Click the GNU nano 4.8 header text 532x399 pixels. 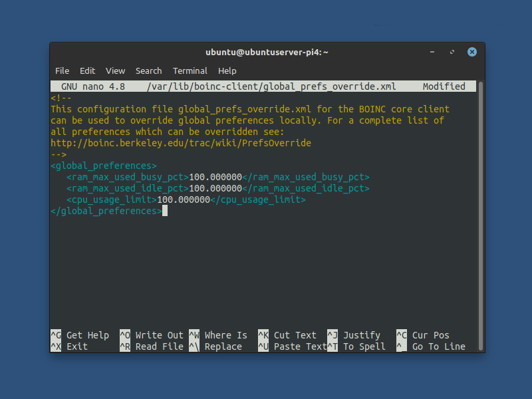[93, 86]
